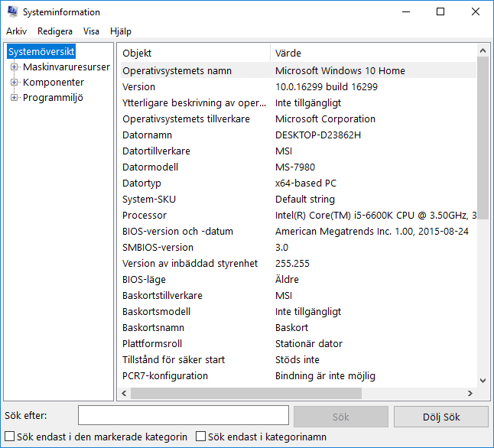This screenshot has width=494, height=448.
Task: Click the vertical scrollbar thumb
Action: tap(483, 138)
